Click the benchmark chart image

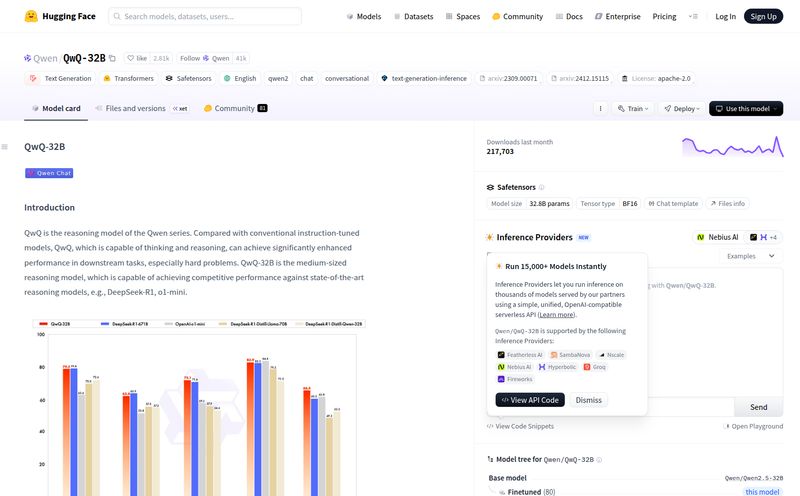(199, 407)
